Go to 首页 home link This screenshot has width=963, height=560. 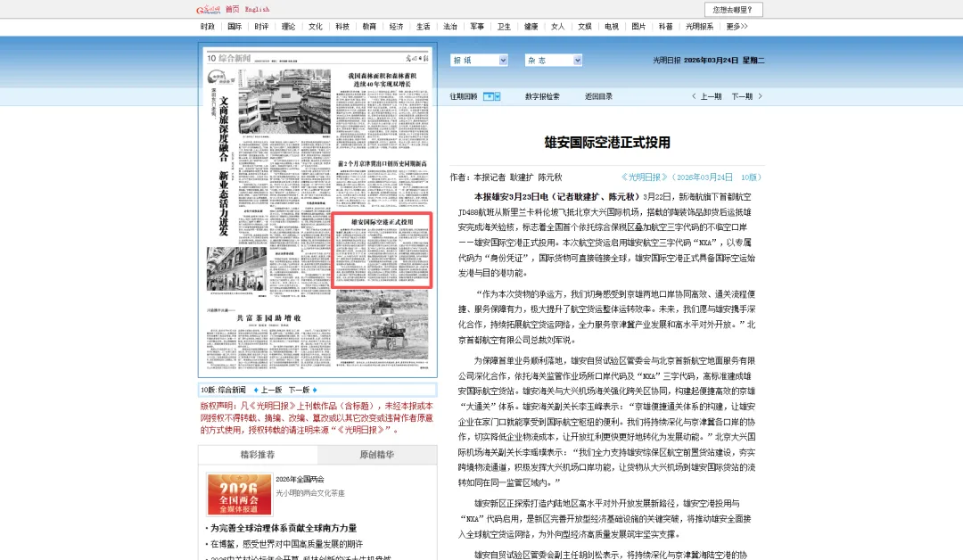pyautogui.click(x=232, y=9)
